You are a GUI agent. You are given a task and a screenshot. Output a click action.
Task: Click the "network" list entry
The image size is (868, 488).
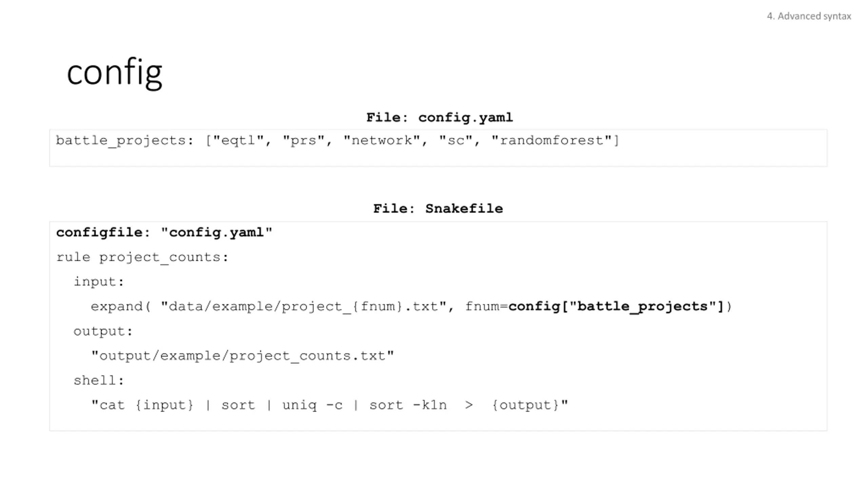382,140
